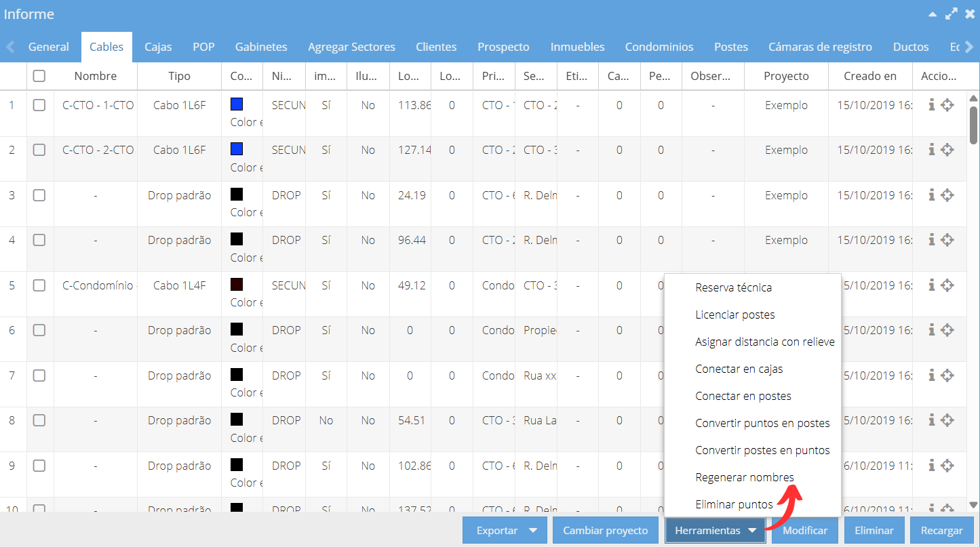Click the info icon in row 6

click(932, 330)
